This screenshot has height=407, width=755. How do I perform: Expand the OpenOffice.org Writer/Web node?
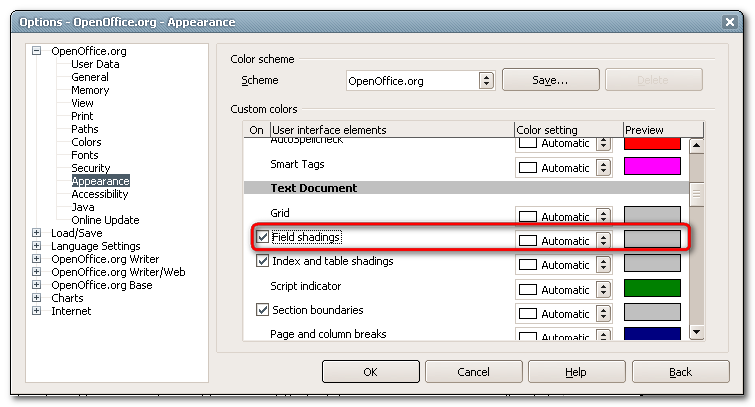[37, 272]
